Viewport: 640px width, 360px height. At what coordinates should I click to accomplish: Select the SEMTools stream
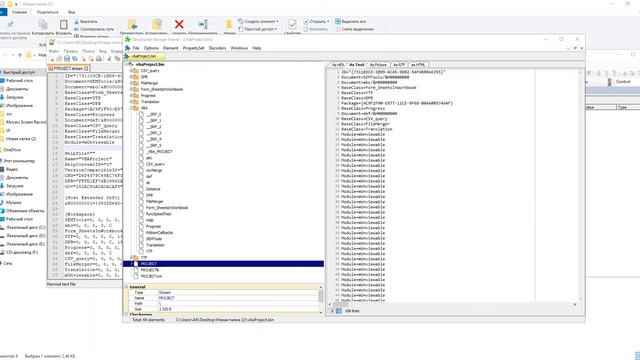[154, 239]
